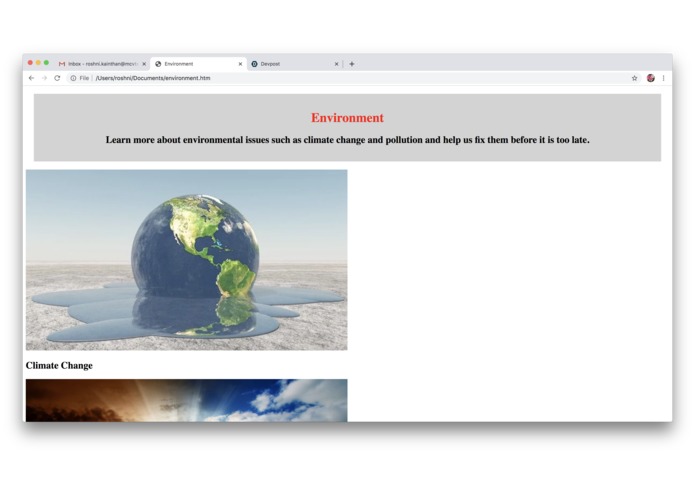Click the melting Earth globe image
Image resolution: width=695 pixels, height=494 pixels.
click(187, 260)
